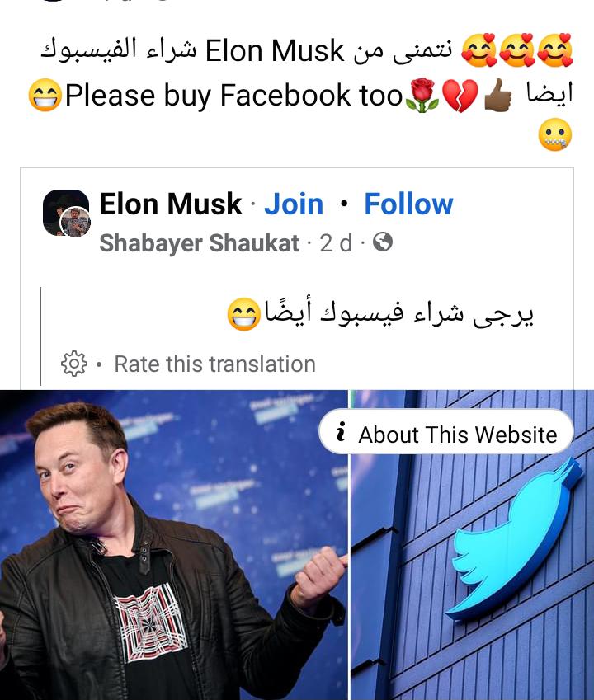Tap the Elon Musk group avatar
The height and width of the screenshot is (700, 594).
(66, 213)
